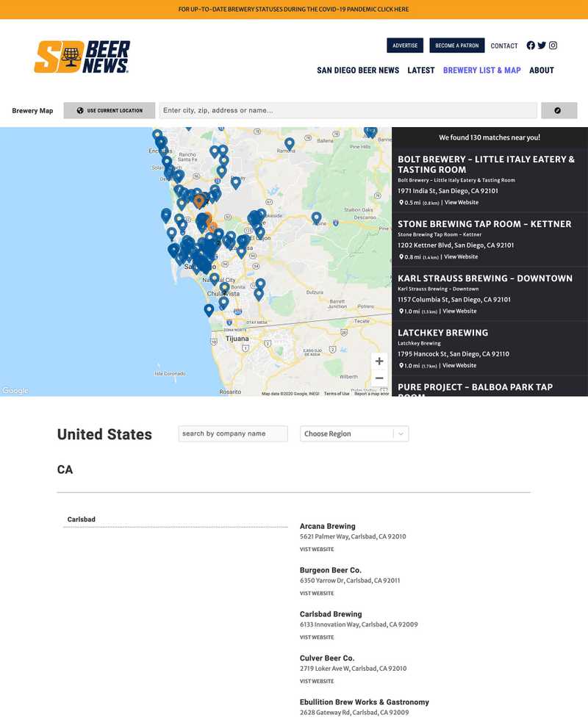The width and height of the screenshot is (588, 720).
Task: Open the Facebook social icon
Action: [x=531, y=46]
